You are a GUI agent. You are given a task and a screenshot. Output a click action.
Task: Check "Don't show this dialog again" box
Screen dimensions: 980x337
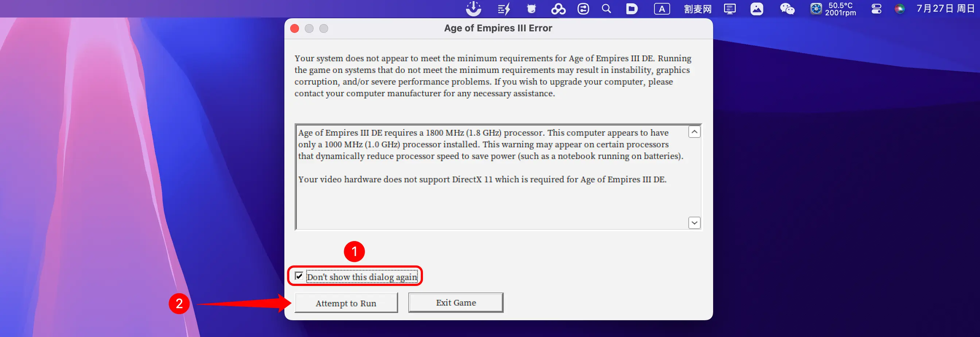click(x=299, y=276)
